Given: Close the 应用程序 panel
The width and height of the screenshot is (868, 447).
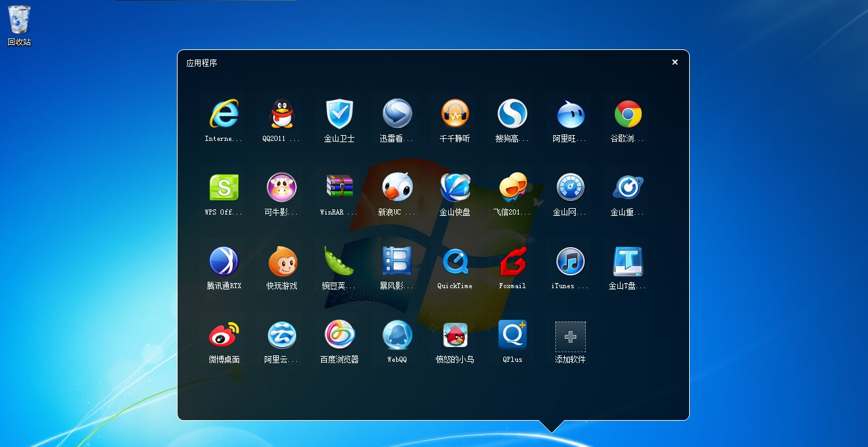Looking at the screenshot, I should pyautogui.click(x=674, y=62).
